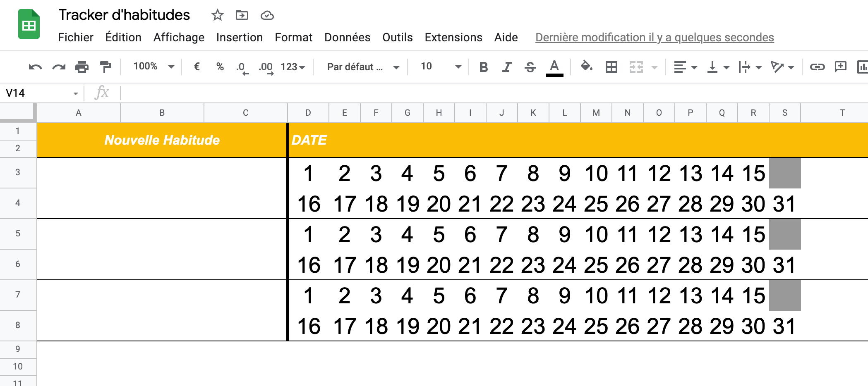
Task: Click the insert link icon
Action: click(817, 67)
